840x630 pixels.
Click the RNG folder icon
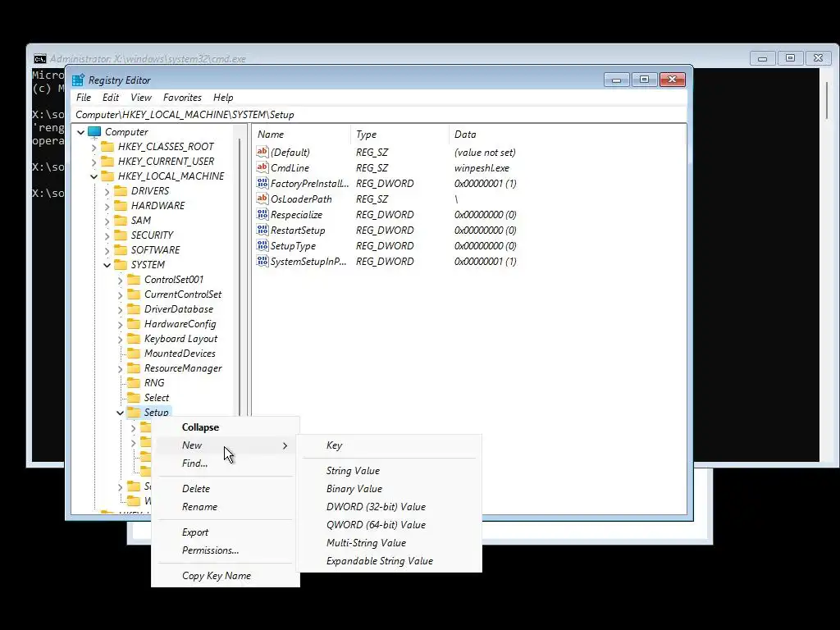pos(134,382)
